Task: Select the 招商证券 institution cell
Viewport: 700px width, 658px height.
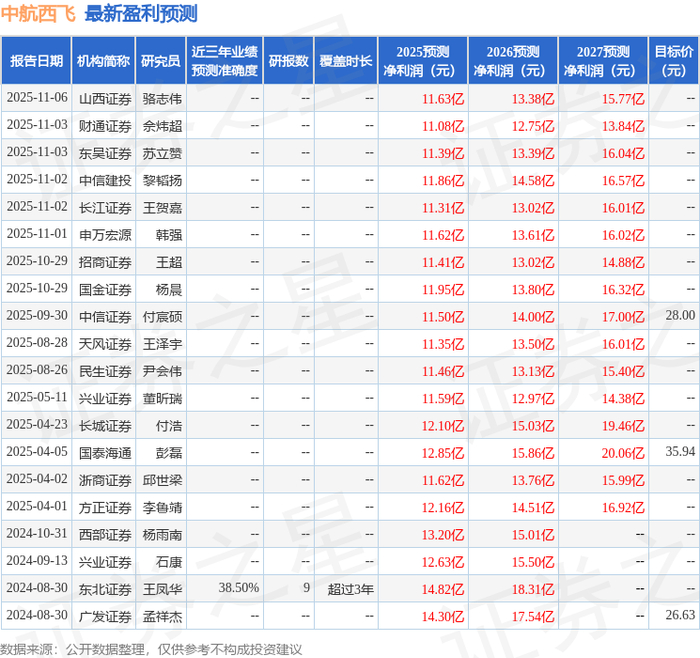Action: point(105,262)
